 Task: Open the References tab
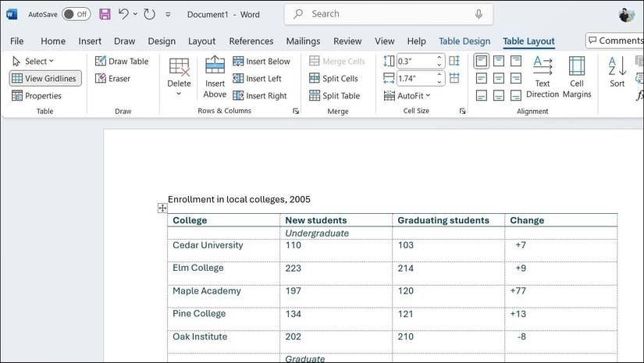(x=251, y=41)
